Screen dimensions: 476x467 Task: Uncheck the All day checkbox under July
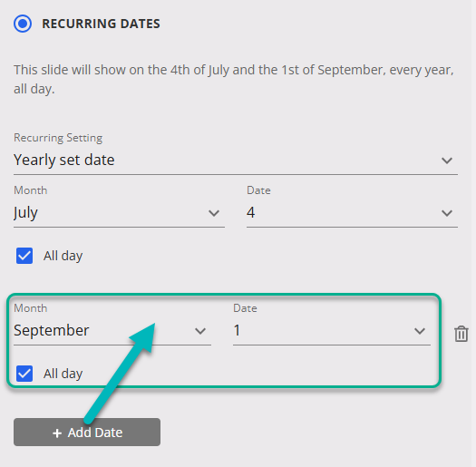[x=24, y=256]
